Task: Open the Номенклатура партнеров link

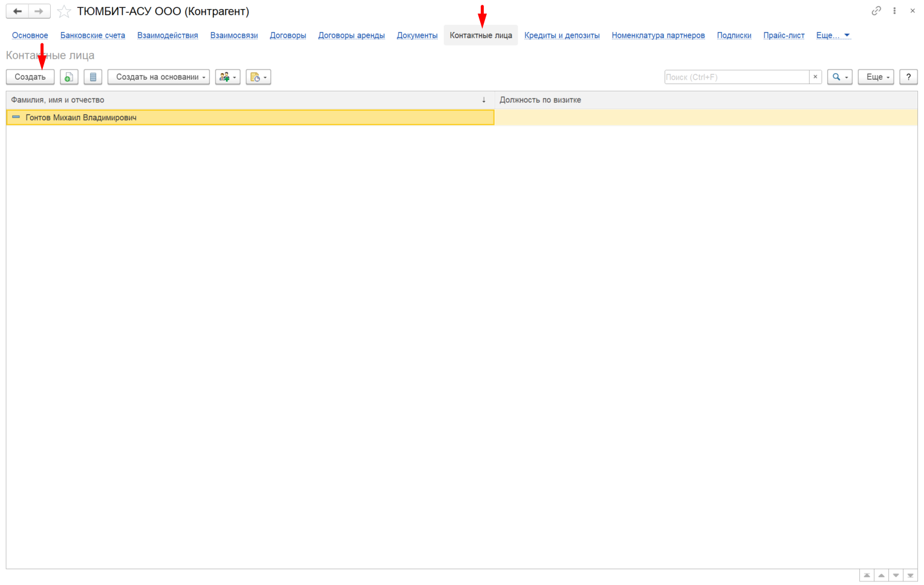Action: tap(658, 35)
